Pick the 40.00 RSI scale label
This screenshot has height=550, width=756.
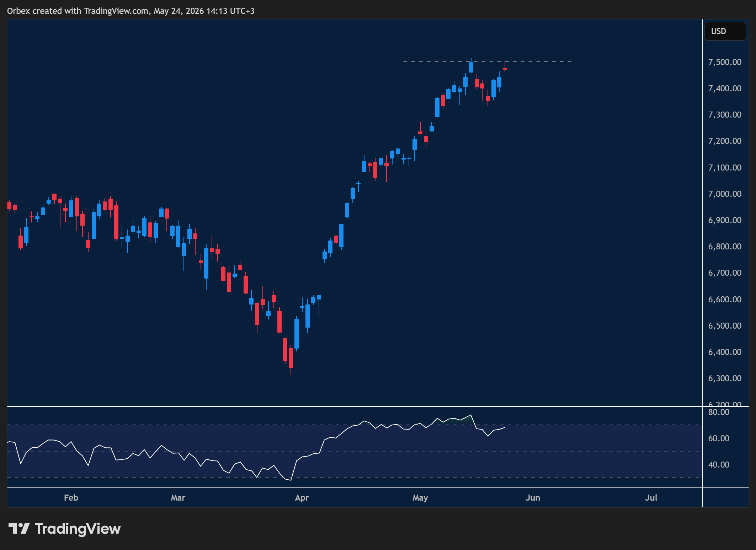(x=719, y=465)
